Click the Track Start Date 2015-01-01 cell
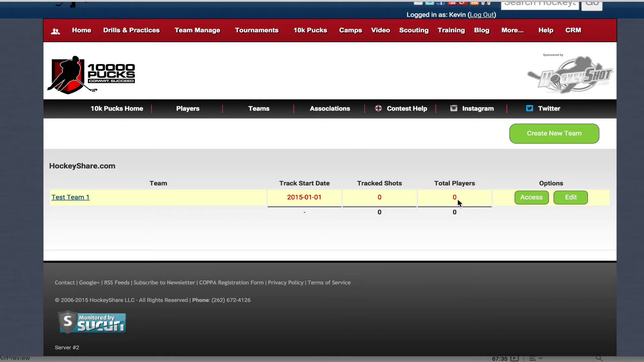This screenshot has width=644, height=362. tap(304, 197)
